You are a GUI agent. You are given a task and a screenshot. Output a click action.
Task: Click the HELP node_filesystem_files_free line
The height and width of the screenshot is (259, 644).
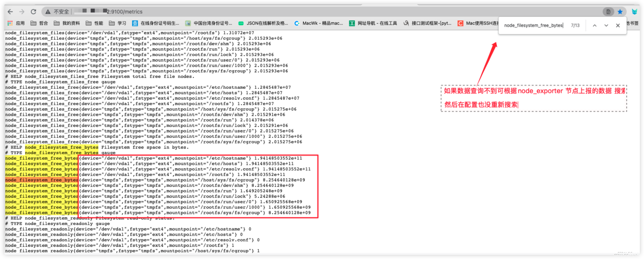(100, 76)
